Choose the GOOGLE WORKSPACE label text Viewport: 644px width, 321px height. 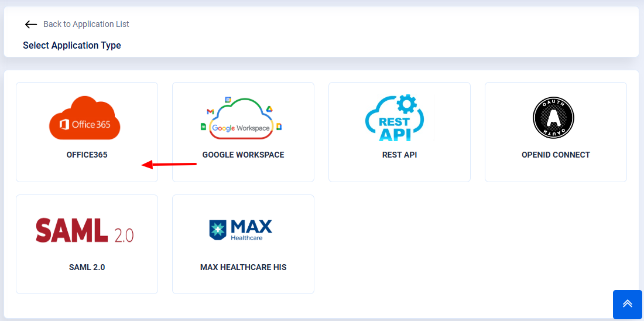tap(243, 155)
